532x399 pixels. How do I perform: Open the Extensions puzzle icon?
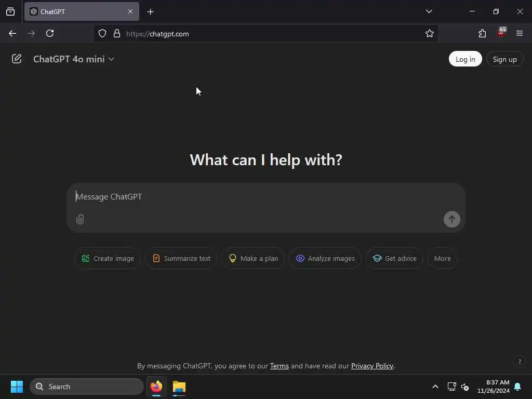click(482, 34)
